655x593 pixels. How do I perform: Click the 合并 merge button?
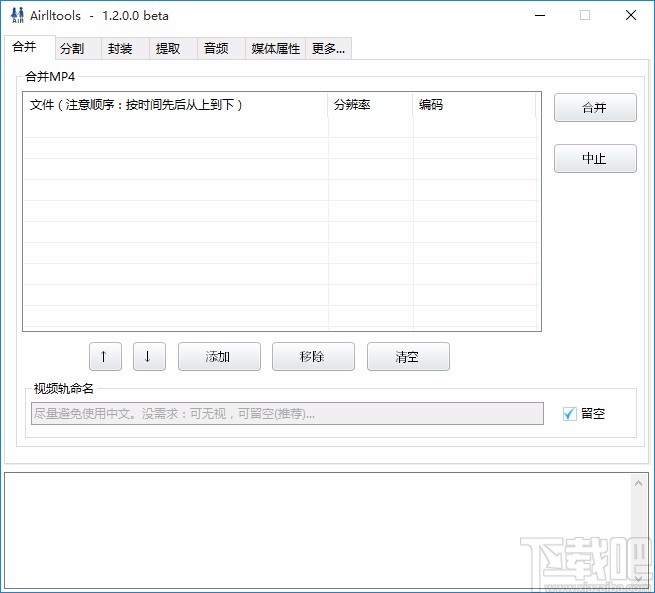[x=595, y=108]
